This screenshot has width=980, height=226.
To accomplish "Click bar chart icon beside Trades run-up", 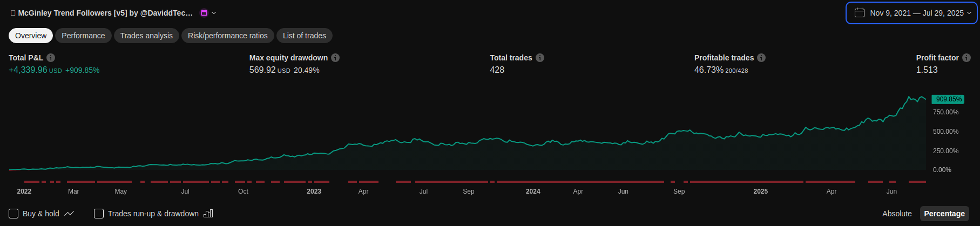I will pyautogui.click(x=208, y=214).
